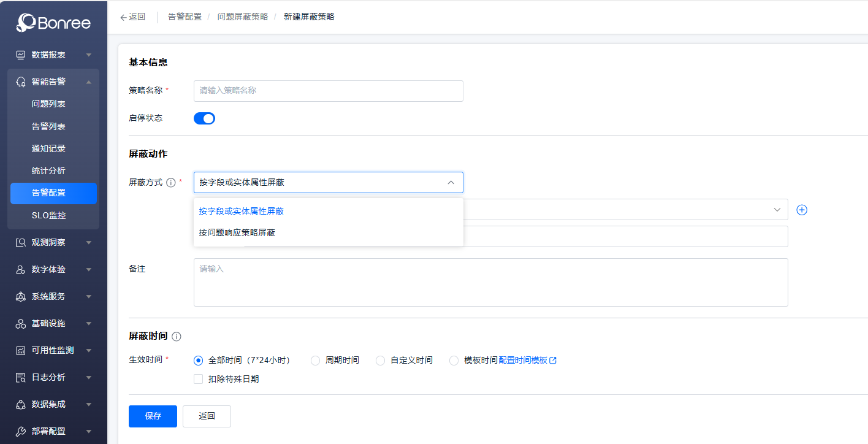Open 告警列表 from the sidebar menu

[x=48, y=126]
